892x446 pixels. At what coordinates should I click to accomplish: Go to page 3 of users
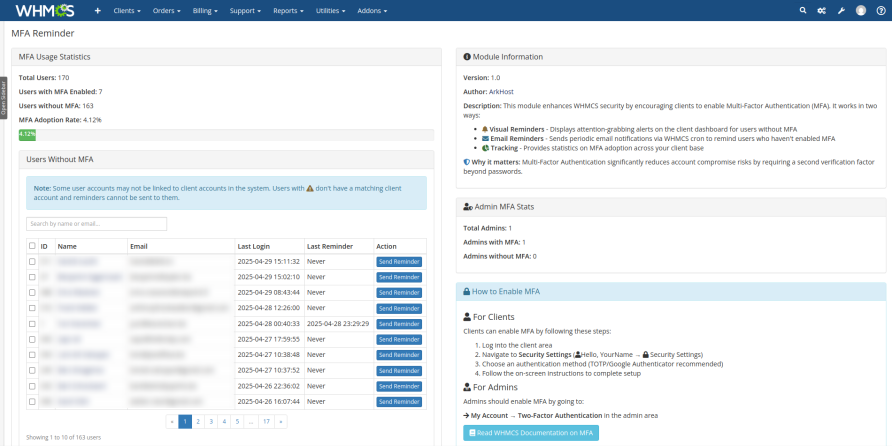click(211, 422)
